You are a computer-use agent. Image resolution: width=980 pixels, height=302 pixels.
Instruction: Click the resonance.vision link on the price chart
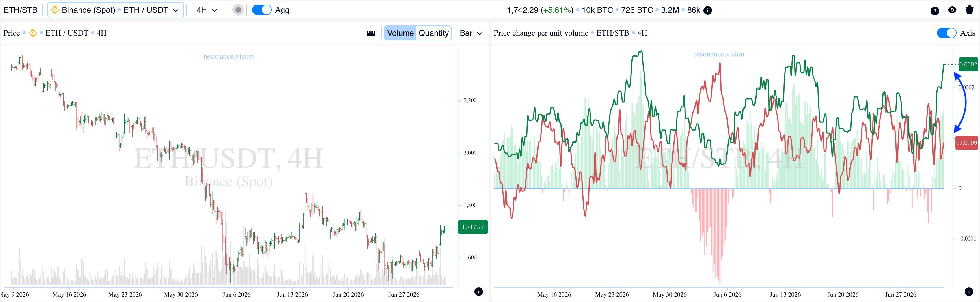coord(228,56)
